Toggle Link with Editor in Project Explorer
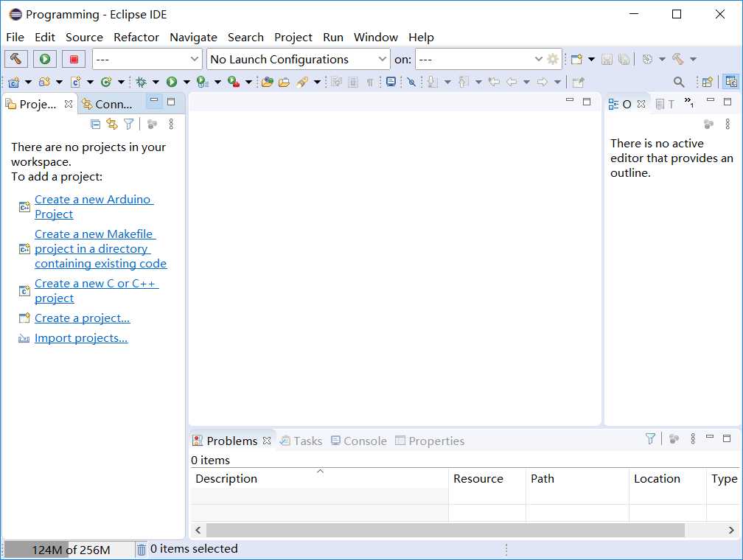 point(112,124)
